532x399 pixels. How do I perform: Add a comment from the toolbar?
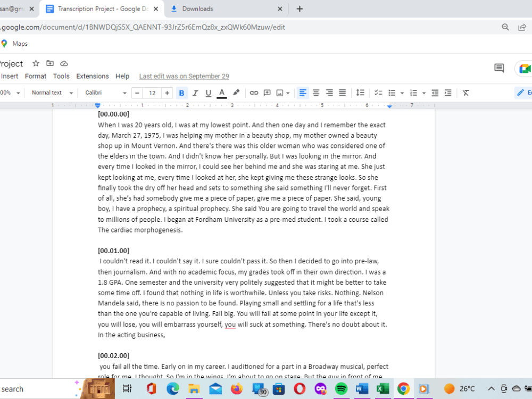pos(267,93)
